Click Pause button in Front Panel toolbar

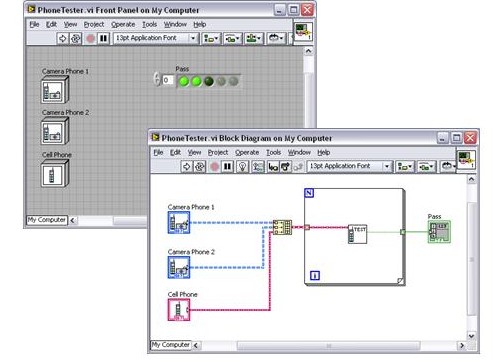coord(104,38)
